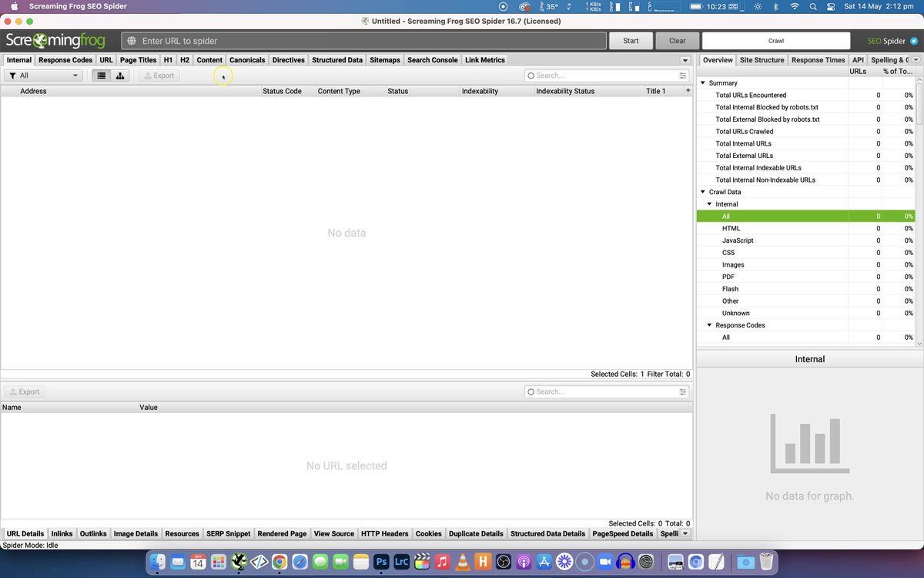Open the All filter dropdown
Viewport: 924px width, 578px height.
tap(43, 76)
